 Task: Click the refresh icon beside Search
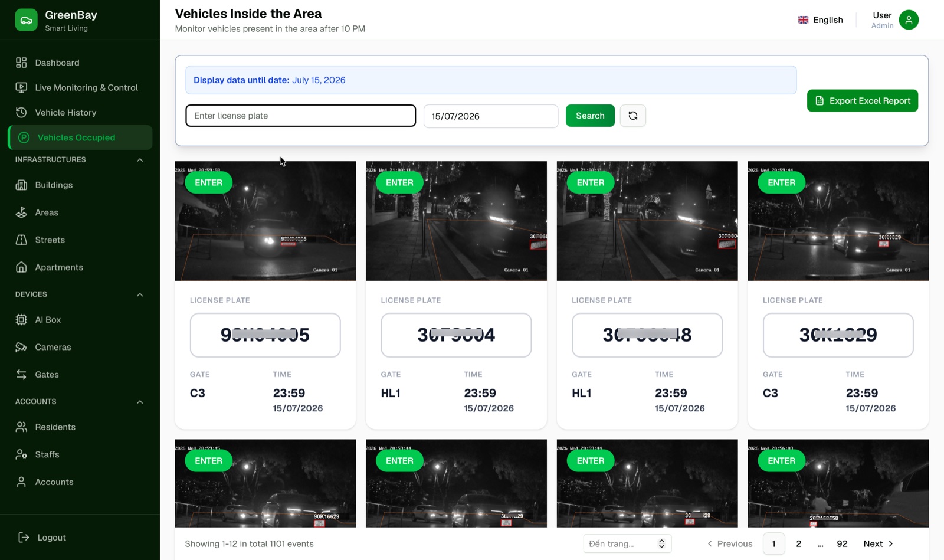click(632, 116)
